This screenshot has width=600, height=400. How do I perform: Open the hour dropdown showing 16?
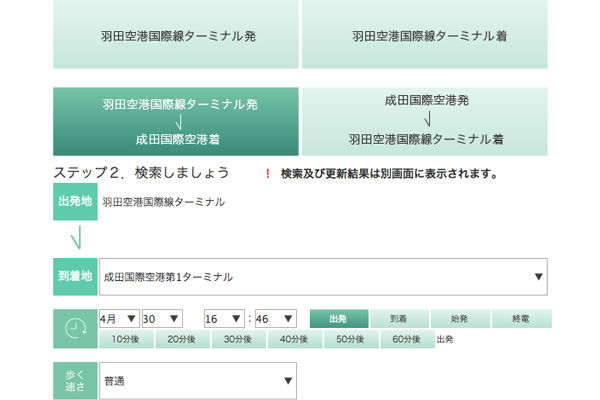point(224,318)
